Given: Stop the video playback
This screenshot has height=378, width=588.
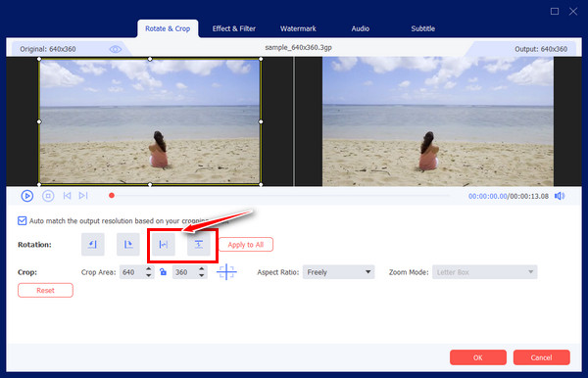Looking at the screenshot, I should [48, 196].
